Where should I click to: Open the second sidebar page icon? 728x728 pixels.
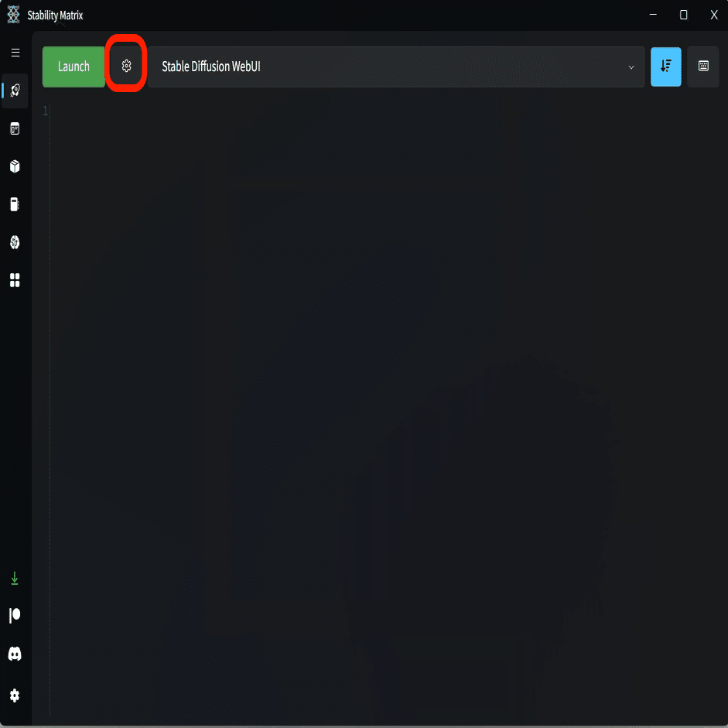click(x=15, y=128)
